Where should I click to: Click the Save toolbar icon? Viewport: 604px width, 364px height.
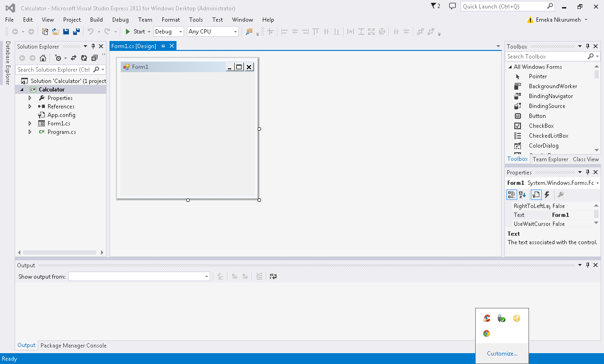click(66, 32)
